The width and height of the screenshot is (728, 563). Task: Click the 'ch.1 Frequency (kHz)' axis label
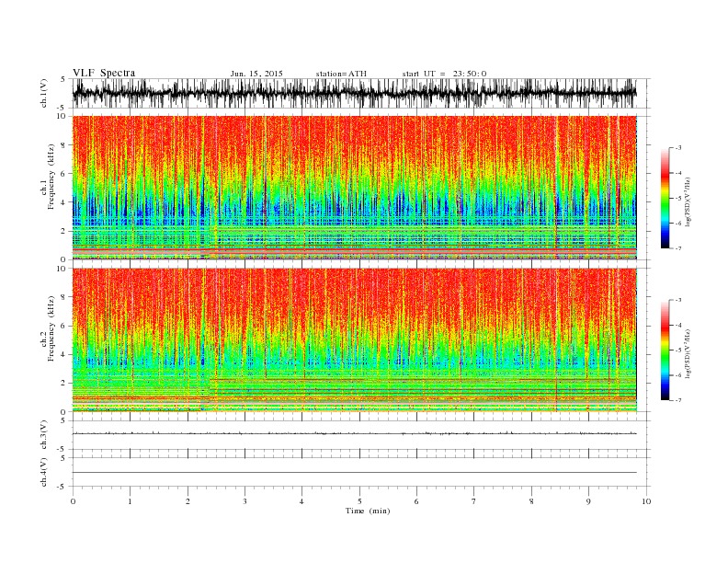click(48, 177)
